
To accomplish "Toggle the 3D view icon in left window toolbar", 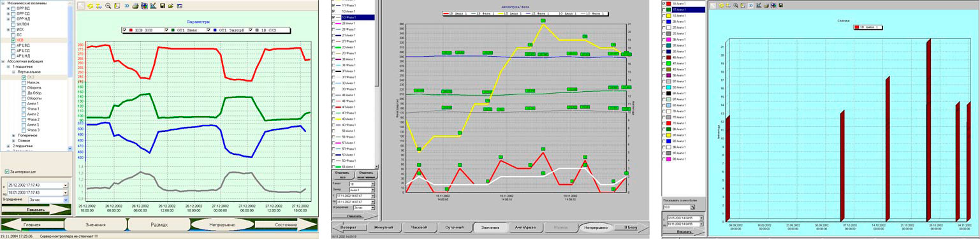I will (x=127, y=6).
